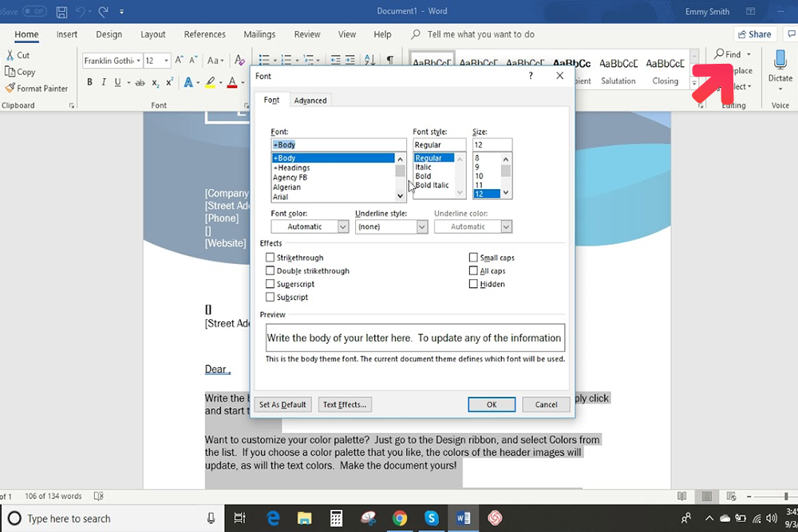Expand the highlight color dropdown arrow
Viewport: 798px width, 532px height.
click(x=221, y=82)
